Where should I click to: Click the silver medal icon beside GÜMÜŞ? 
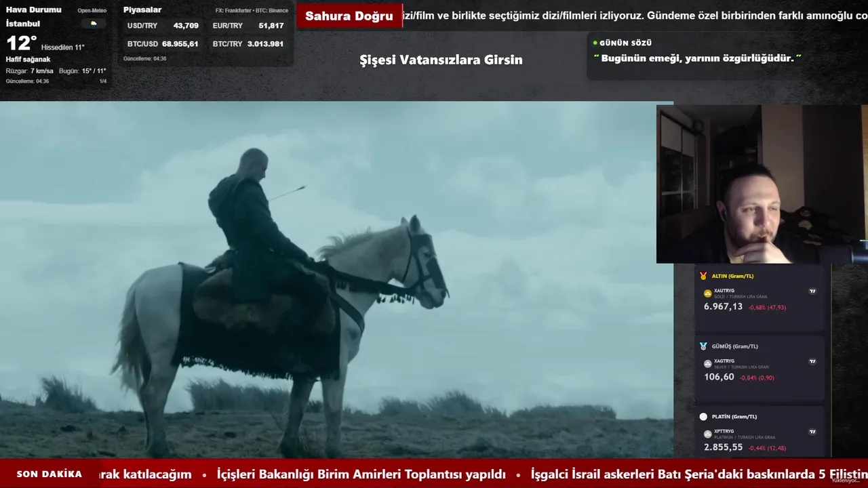click(703, 346)
